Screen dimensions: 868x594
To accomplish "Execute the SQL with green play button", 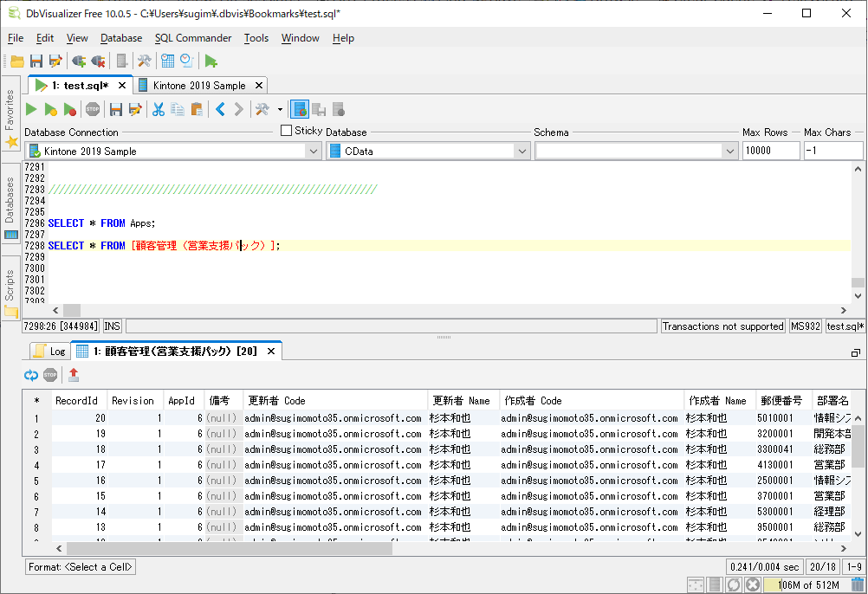I will (x=31, y=109).
